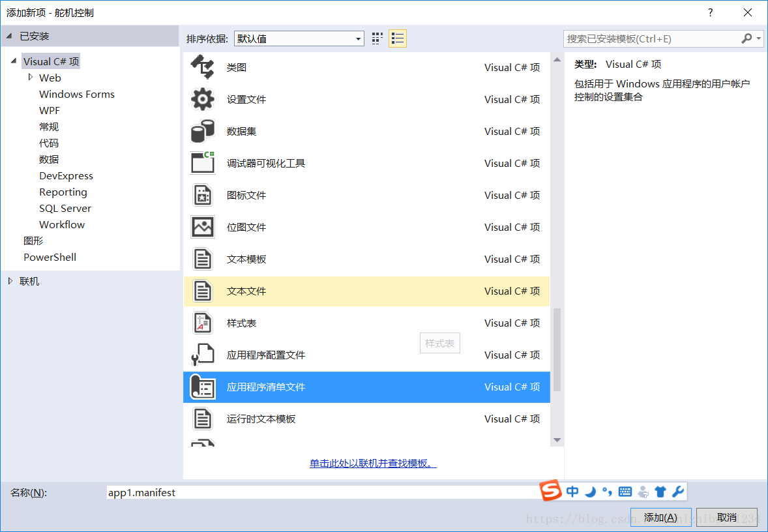Toggle Sogou 中 Chinese input mode

[x=572, y=492]
